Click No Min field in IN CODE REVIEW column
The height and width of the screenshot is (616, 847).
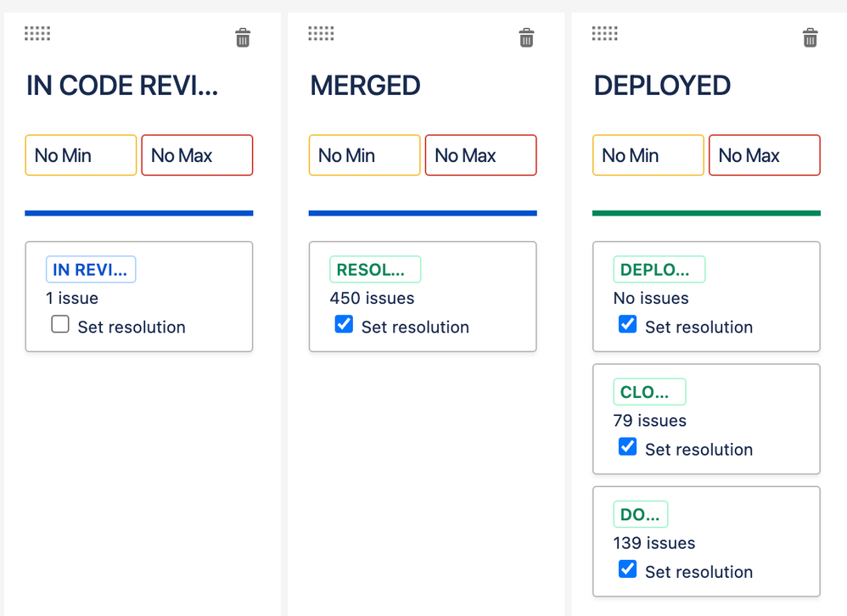click(x=81, y=155)
